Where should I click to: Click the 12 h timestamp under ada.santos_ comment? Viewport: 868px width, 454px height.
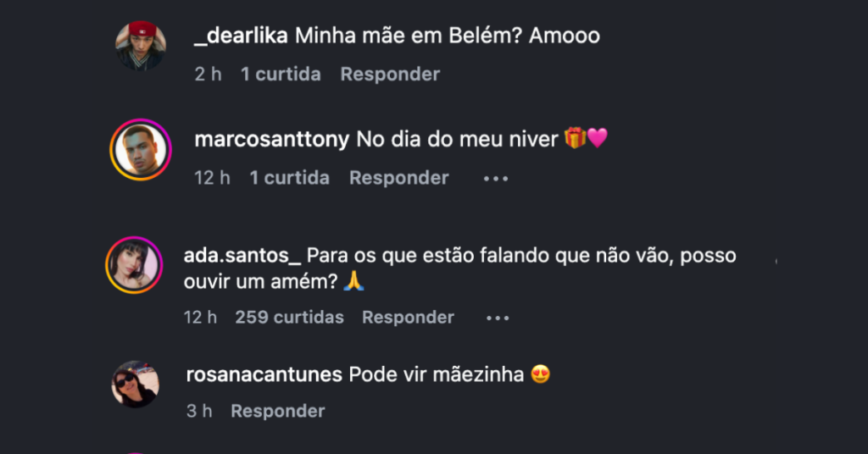[x=200, y=318]
